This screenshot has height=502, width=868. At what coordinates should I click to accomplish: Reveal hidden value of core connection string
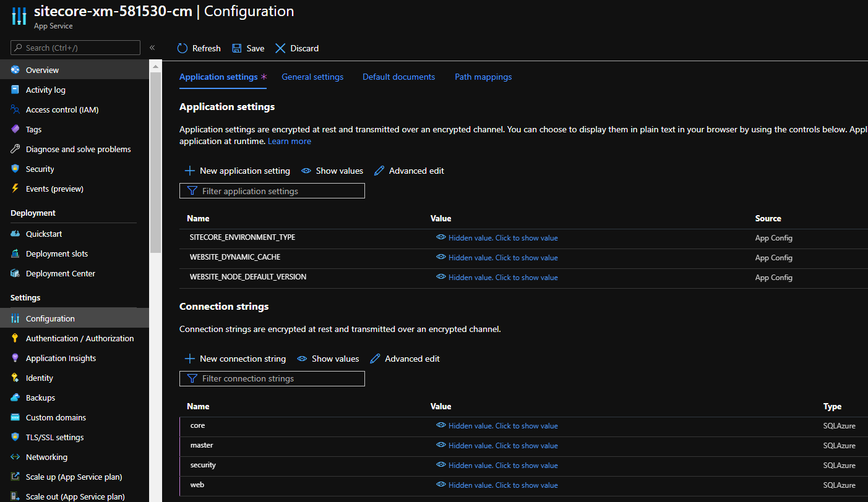click(497, 426)
